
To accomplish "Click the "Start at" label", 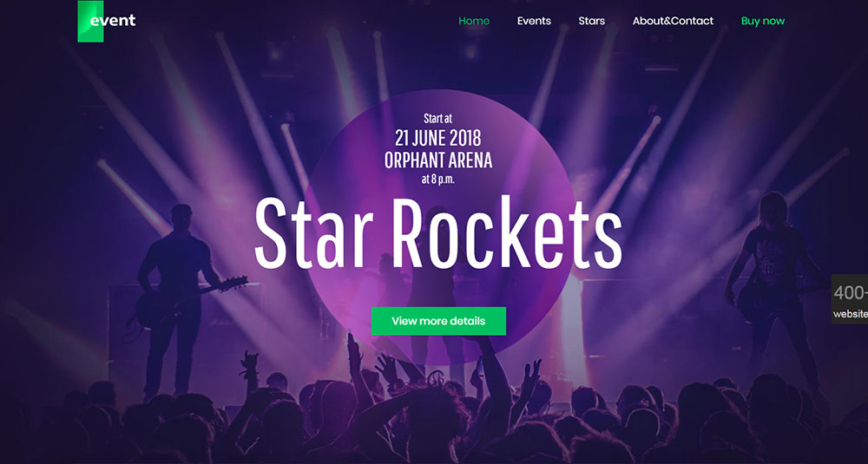I will click(x=437, y=118).
